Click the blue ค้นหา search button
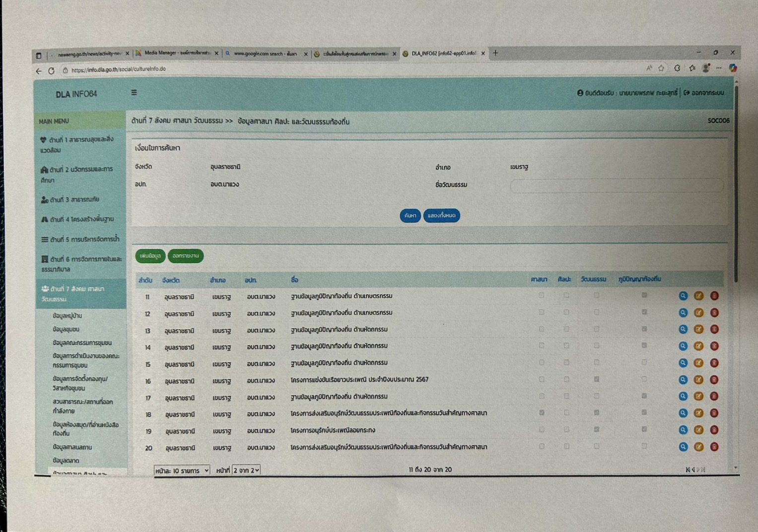758x532 pixels. [x=410, y=215]
